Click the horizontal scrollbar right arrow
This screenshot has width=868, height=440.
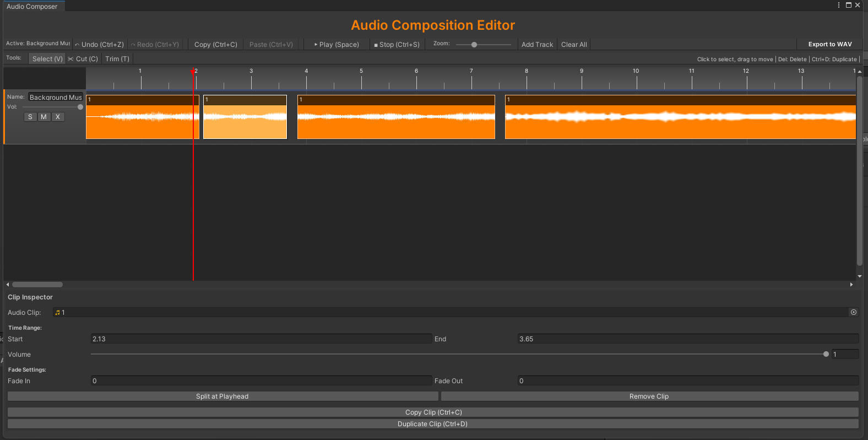(851, 285)
